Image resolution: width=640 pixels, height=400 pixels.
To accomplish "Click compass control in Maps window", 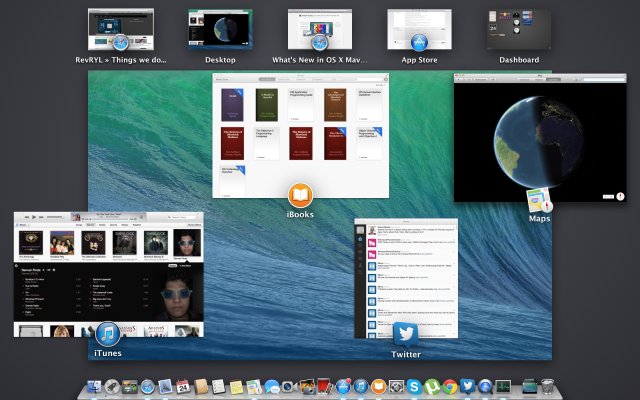I will pyautogui.click(x=620, y=196).
